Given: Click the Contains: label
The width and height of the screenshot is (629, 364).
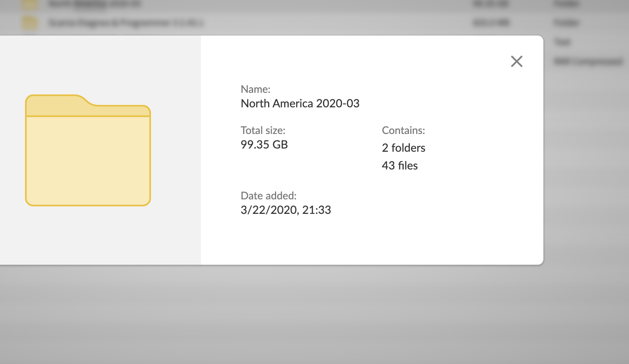Looking at the screenshot, I should click(x=403, y=130).
